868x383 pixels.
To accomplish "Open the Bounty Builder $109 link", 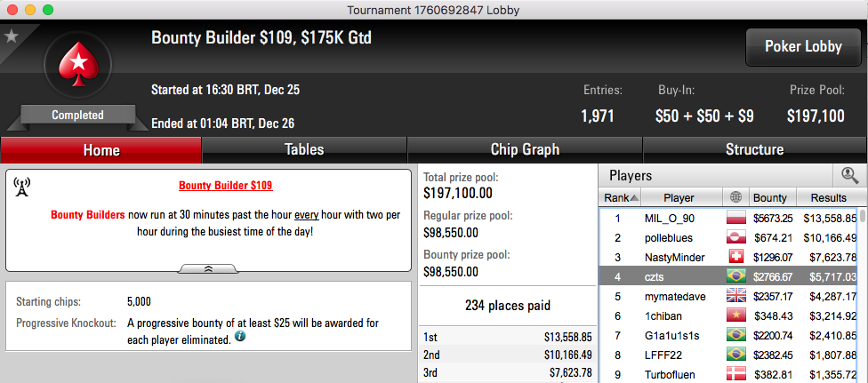I will (x=225, y=186).
